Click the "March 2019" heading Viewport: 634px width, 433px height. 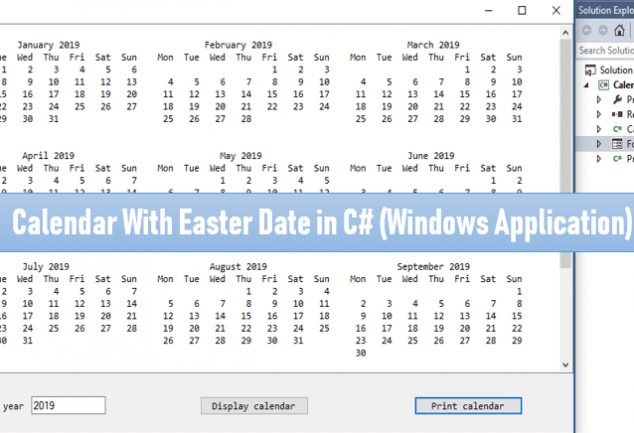(433, 45)
